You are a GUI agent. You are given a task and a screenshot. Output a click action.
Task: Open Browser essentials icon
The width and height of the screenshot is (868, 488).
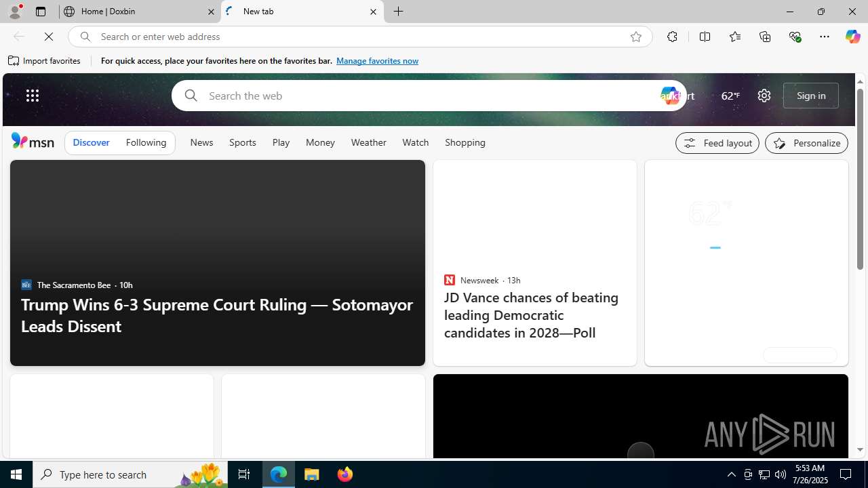[x=795, y=37]
